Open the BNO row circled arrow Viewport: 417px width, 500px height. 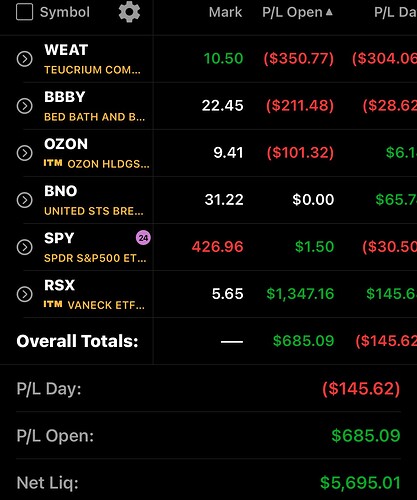pos(25,200)
